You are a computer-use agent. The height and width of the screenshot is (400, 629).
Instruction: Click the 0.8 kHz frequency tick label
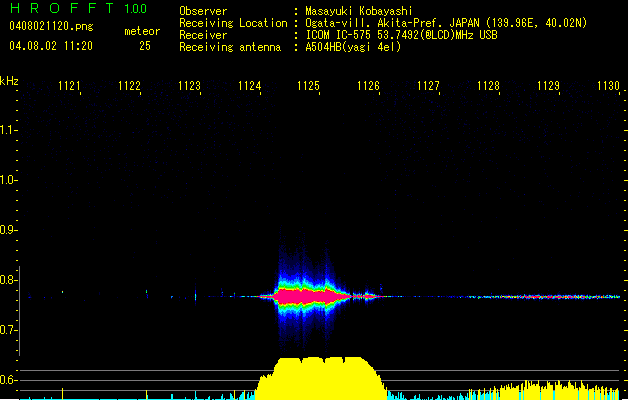(x=8, y=280)
